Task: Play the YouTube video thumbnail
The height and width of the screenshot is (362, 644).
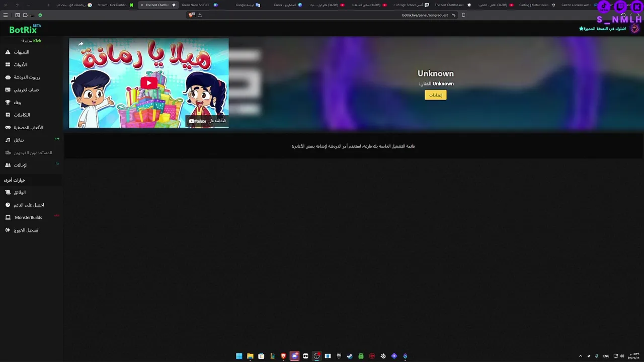Action: click(x=148, y=83)
